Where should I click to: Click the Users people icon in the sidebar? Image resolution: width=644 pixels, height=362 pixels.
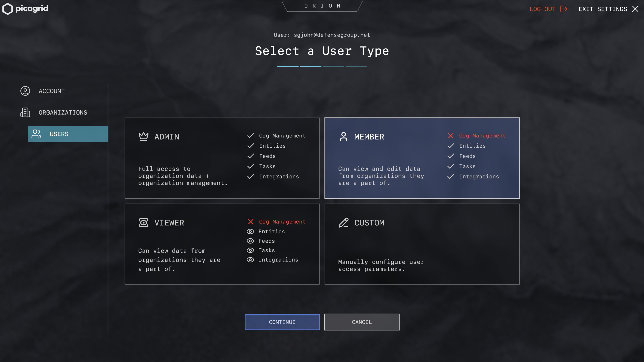pos(37,134)
